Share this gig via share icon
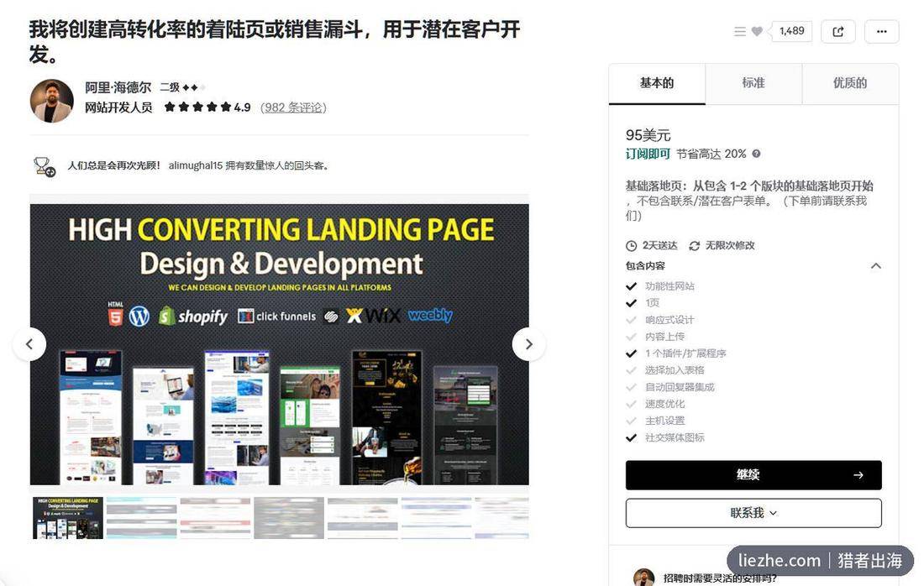924x586 pixels. [x=837, y=32]
